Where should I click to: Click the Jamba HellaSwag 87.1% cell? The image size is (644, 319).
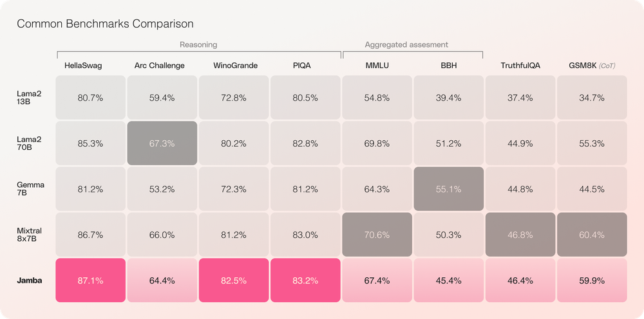point(90,280)
